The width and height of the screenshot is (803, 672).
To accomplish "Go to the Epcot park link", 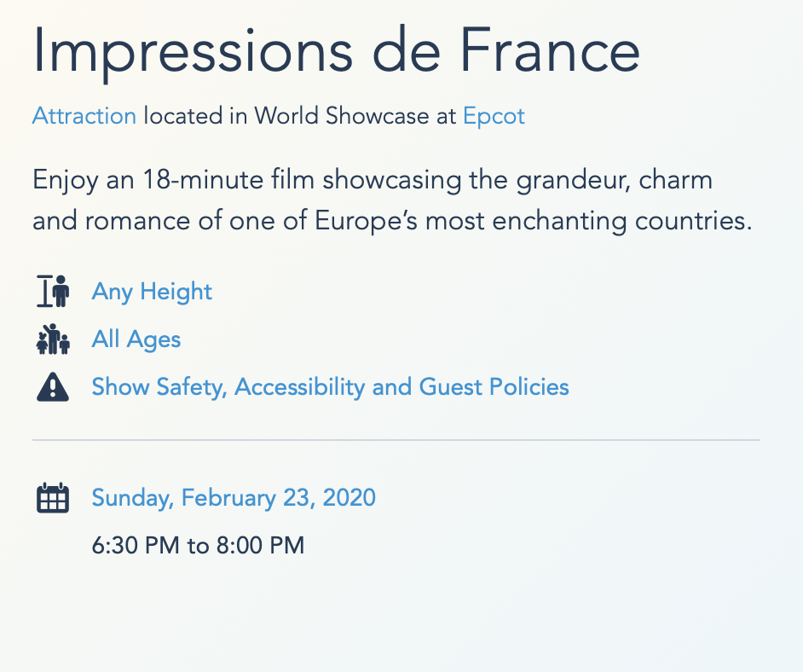I will click(494, 116).
